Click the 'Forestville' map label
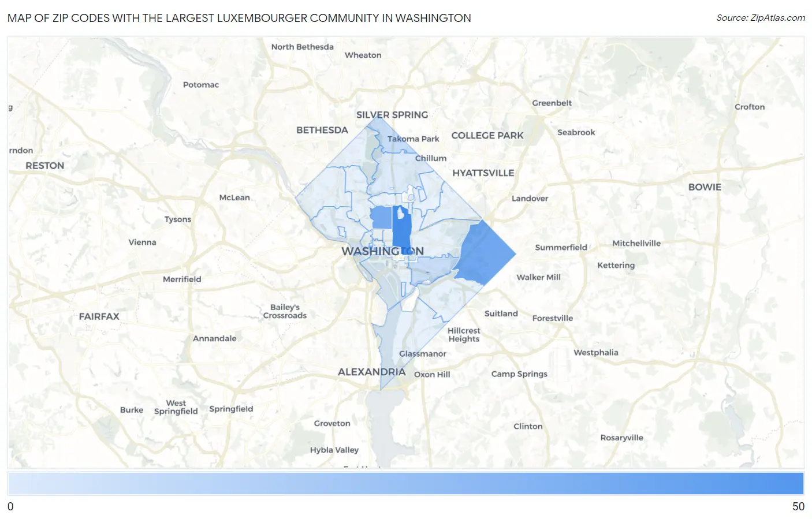The image size is (812, 519). [553, 319]
